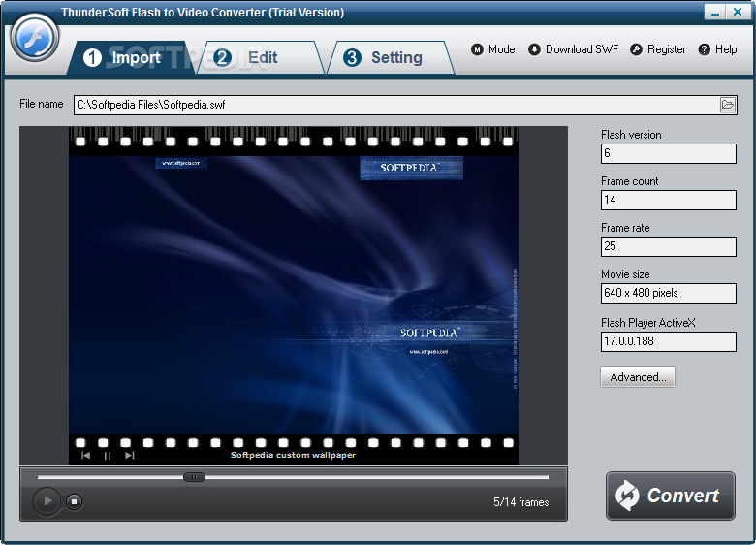Open the Advanced... settings
Screen dimensions: 756x545
point(638,376)
